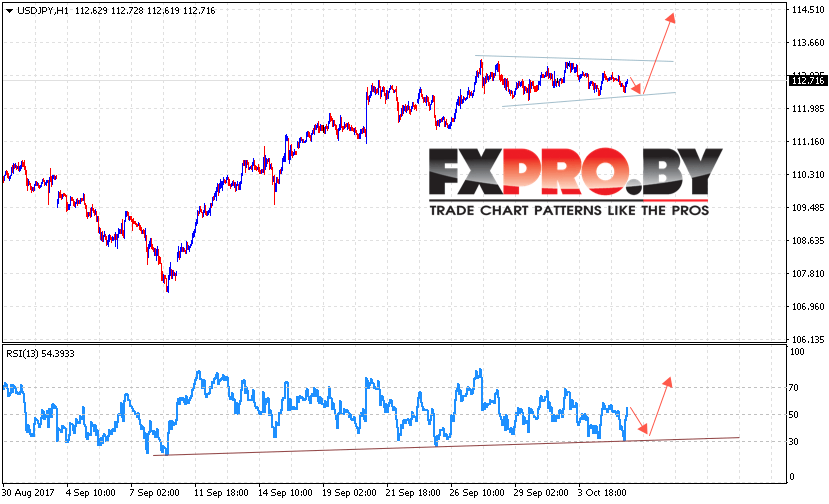This screenshot has width=829, height=504.
Task: Select the 114.510 price axis label
Action: coord(807,10)
